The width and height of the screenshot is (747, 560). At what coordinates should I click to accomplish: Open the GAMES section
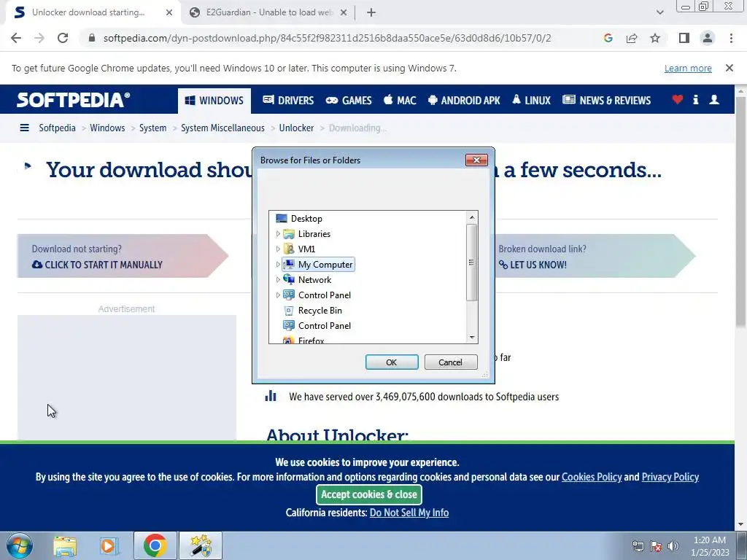tap(349, 101)
